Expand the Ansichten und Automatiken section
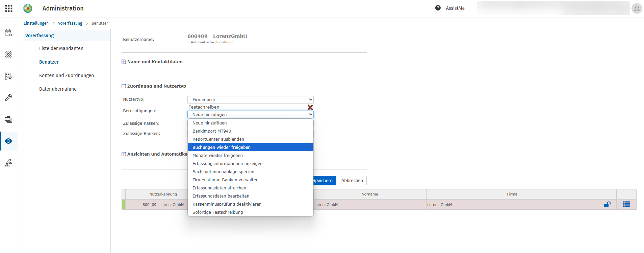The height and width of the screenshot is (253, 644). click(x=124, y=154)
